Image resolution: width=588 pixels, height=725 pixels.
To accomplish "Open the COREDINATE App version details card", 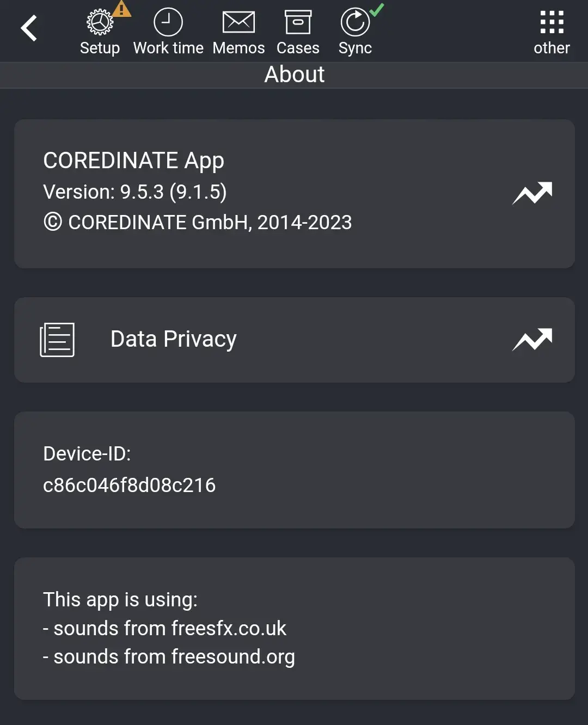I will (x=294, y=193).
